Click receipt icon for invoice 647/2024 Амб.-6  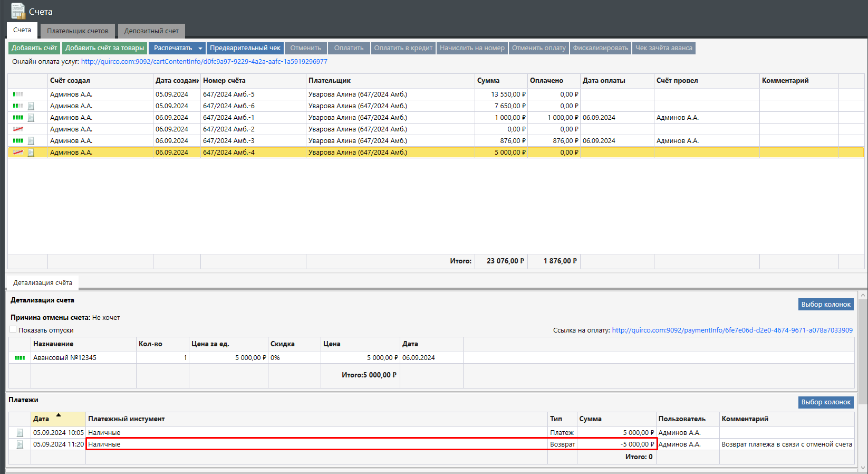click(31, 106)
